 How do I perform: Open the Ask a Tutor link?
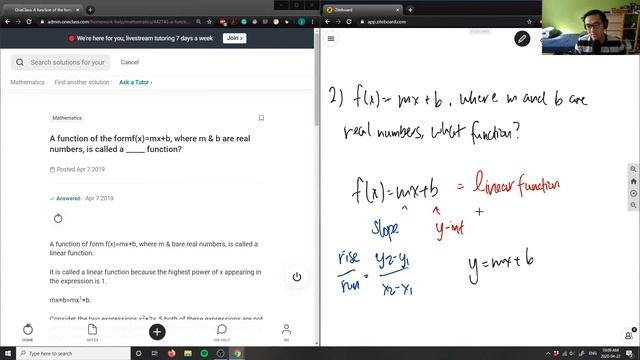[x=136, y=82]
